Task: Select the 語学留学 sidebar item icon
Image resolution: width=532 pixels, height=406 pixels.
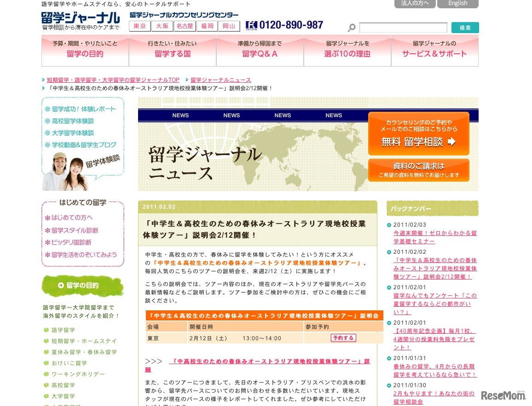Action: 46,330
